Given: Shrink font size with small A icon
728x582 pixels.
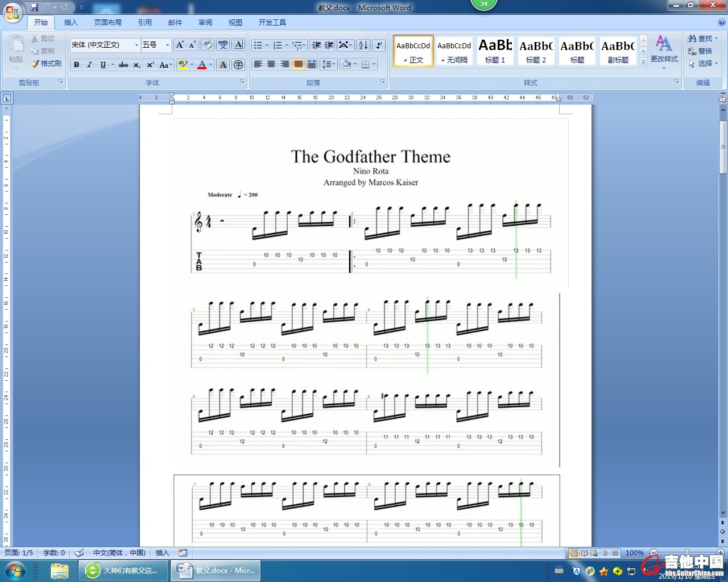Looking at the screenshot, I should click(x=192, y=45).
